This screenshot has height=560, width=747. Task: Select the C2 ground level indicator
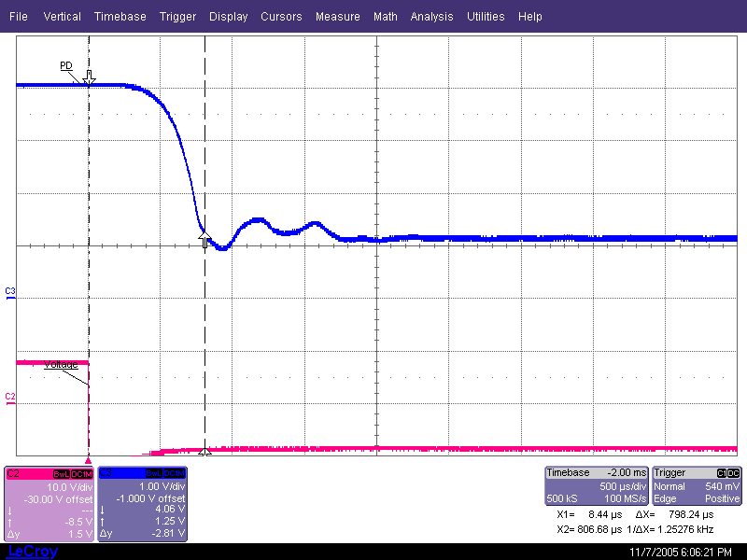pos(10,399)
